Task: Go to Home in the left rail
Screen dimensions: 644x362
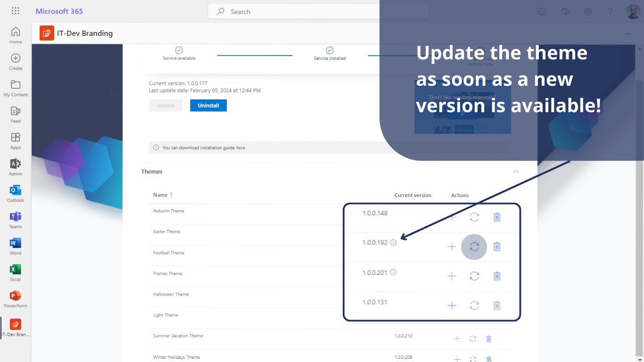Action: pos(16,35)
